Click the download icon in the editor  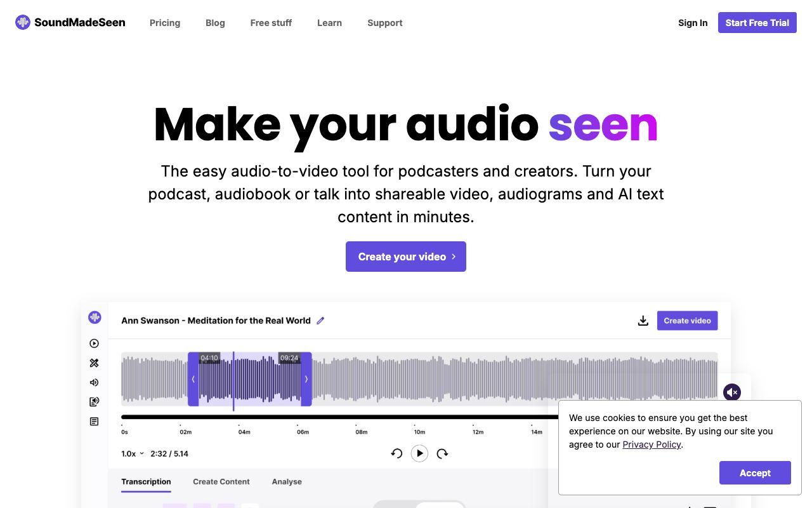click(x=643, y=321)
